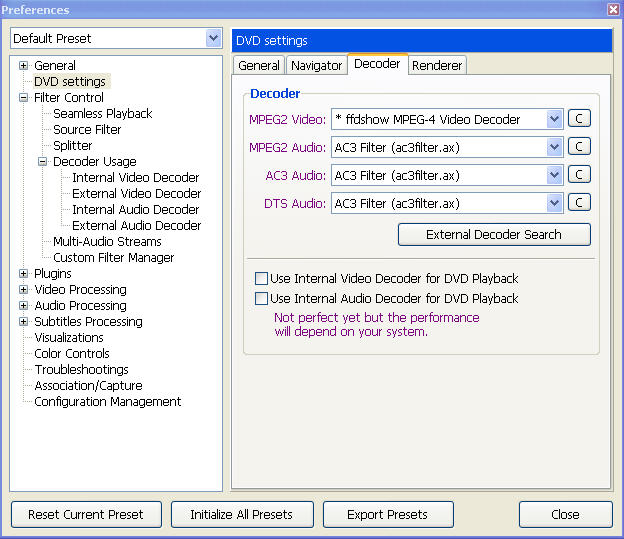
Task: Click the C button next to MPEG2 Audio
Action: point(579,147)
